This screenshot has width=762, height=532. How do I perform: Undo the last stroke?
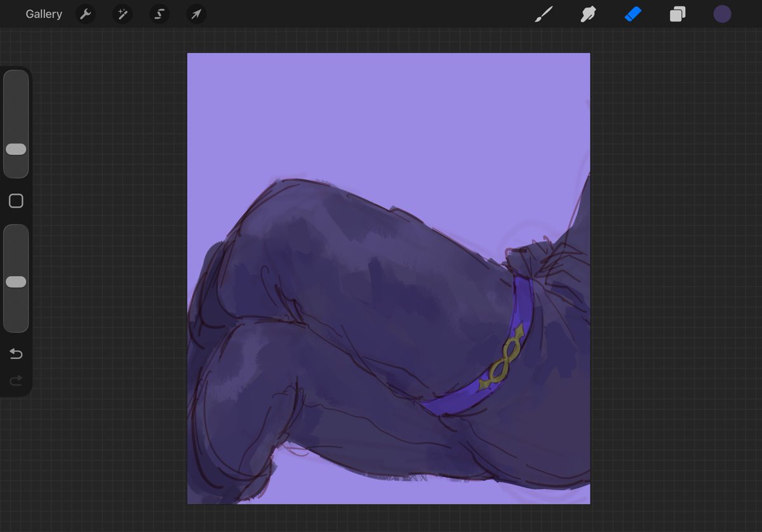[16, 354]
